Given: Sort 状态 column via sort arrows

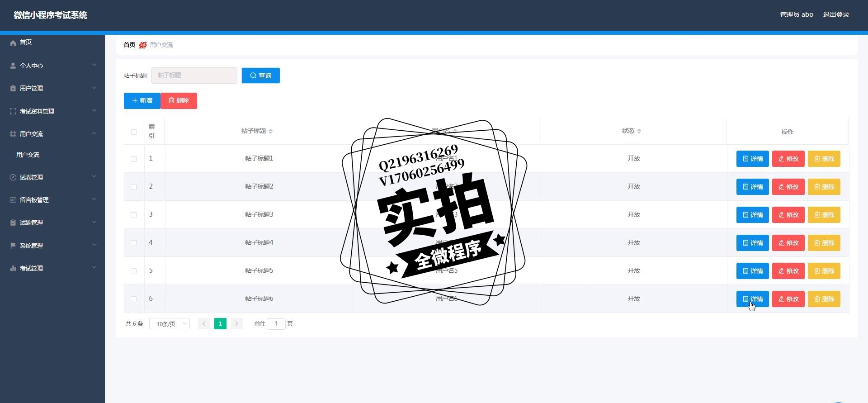Looking at the screenshot, I should pyautogui.click(x=639, y=131).
